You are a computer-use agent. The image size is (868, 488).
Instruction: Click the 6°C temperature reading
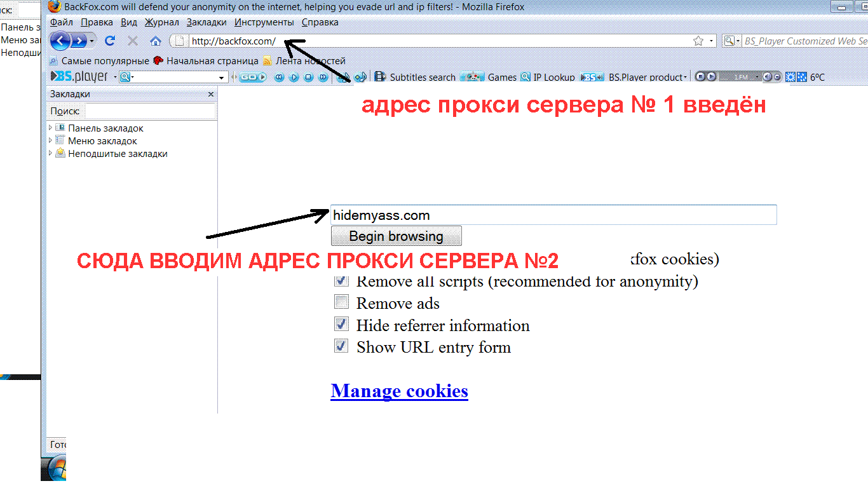pos(817,78)
